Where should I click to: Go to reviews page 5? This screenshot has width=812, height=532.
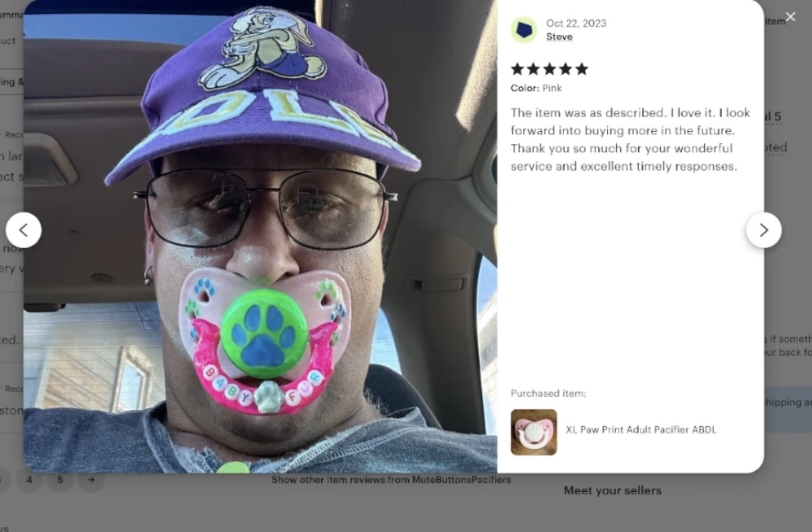point(60,480)
